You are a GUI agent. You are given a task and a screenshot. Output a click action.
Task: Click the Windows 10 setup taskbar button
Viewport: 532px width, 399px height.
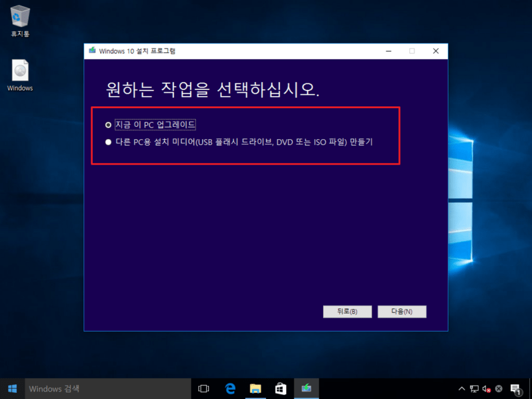point(306,389)
